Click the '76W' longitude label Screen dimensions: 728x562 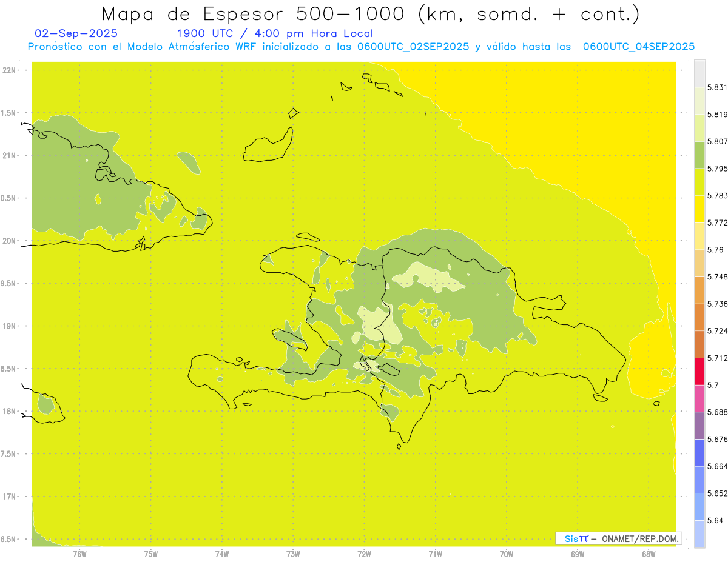79,554
